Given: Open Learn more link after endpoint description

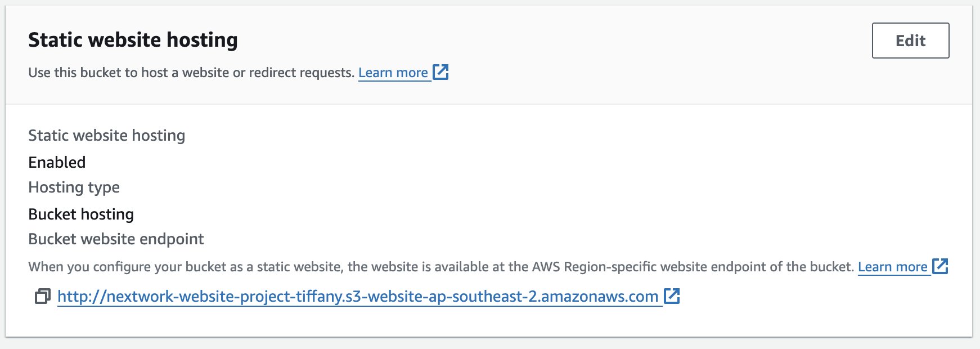Looking at the screenshot, I should click(892, 267).
